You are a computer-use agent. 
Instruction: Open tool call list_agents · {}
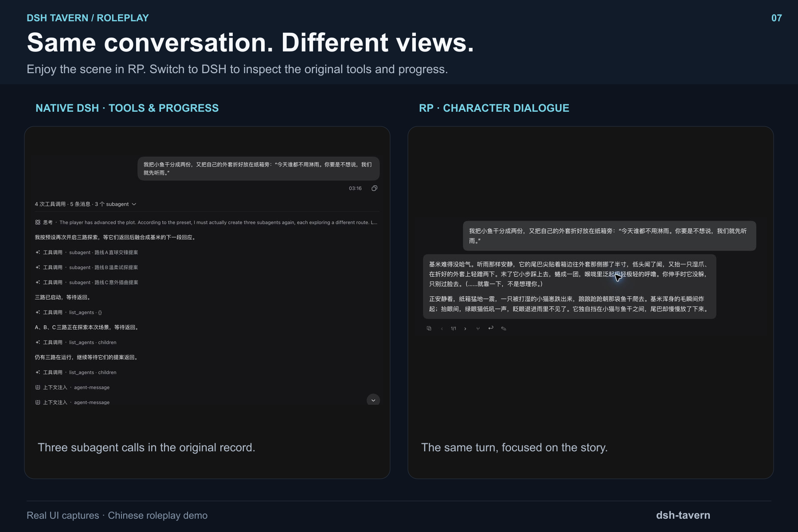[x=68, y=313]
